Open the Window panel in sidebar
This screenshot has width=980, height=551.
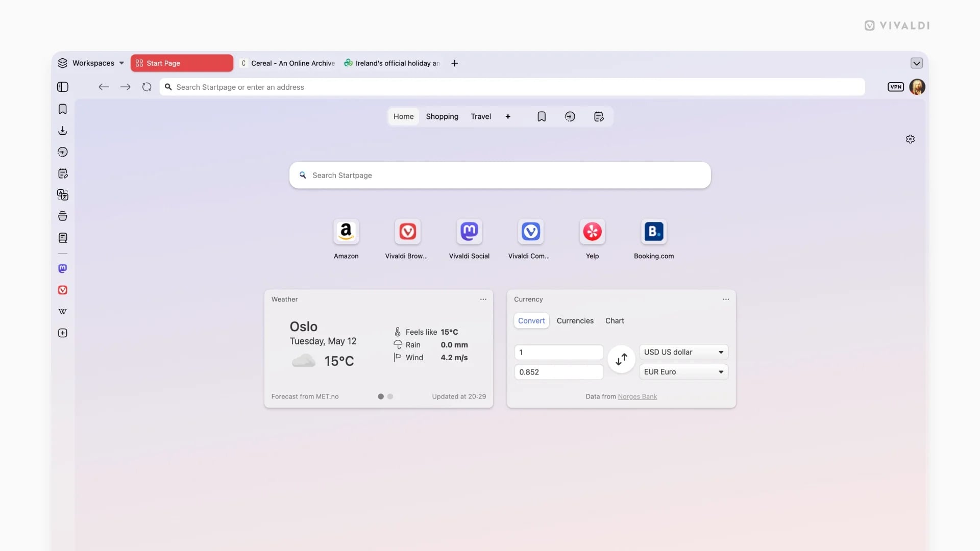click(x=63, y=216)
